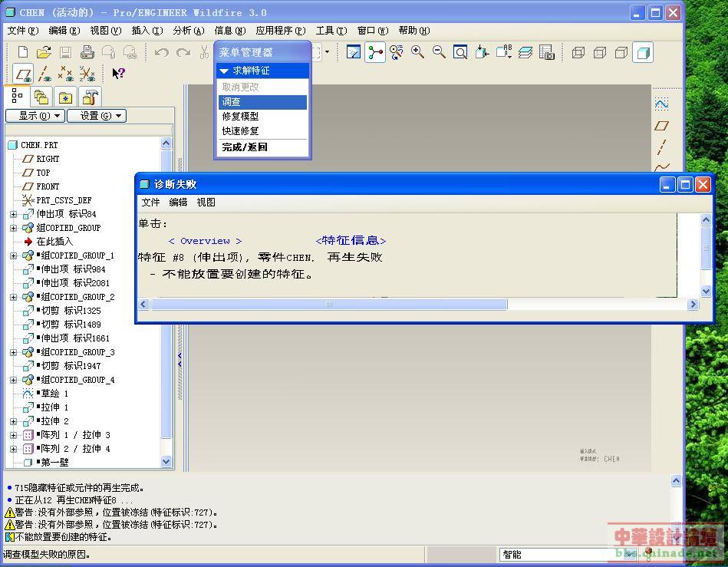
Task: Open the 分析 menu
Action: pos(189,31)
